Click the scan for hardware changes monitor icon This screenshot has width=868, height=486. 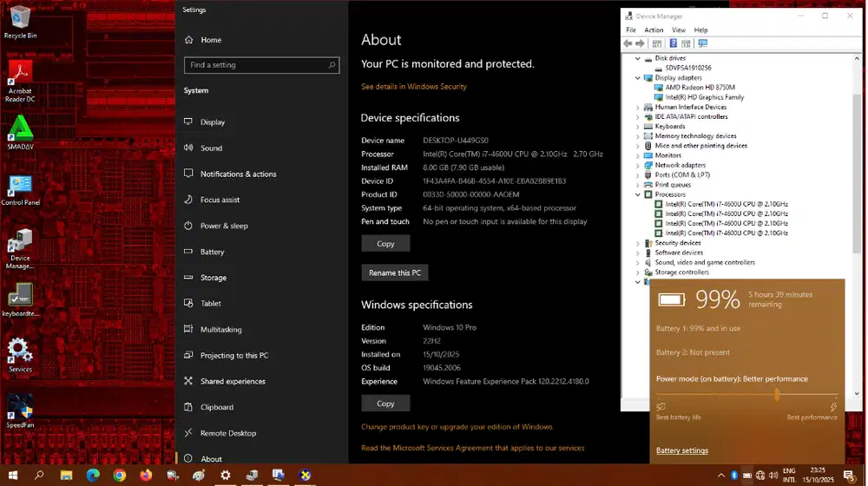702,43
